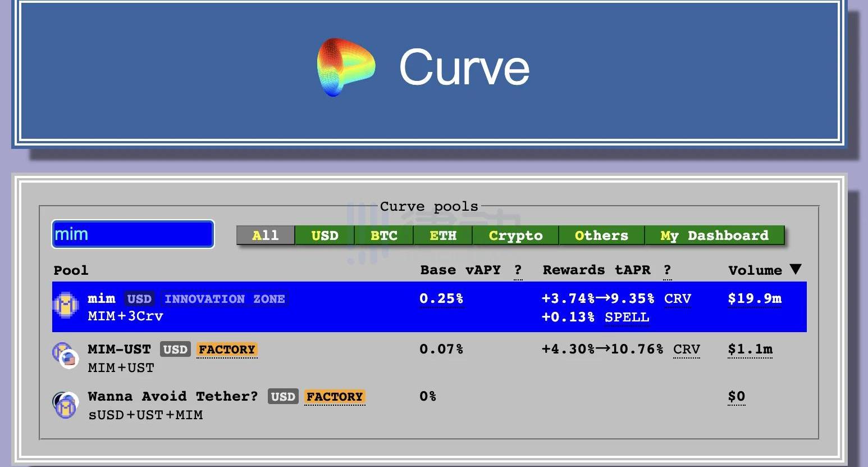Click the CRV label in mim row
Viewport: 868px width, 467px height.
(678, 299)
